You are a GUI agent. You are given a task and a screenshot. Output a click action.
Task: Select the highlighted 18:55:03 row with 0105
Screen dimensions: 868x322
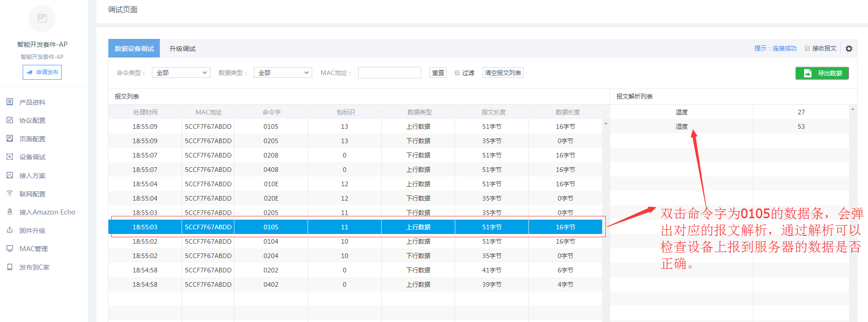(355, 227)
